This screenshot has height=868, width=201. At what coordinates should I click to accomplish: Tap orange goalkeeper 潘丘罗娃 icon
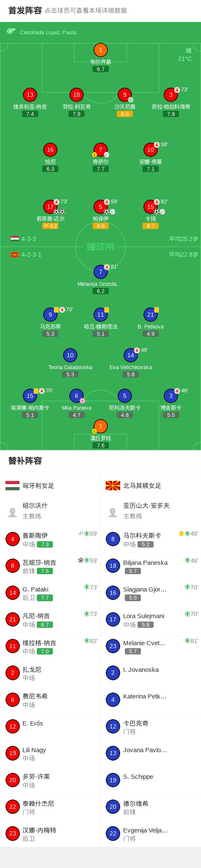coord(100,426)
